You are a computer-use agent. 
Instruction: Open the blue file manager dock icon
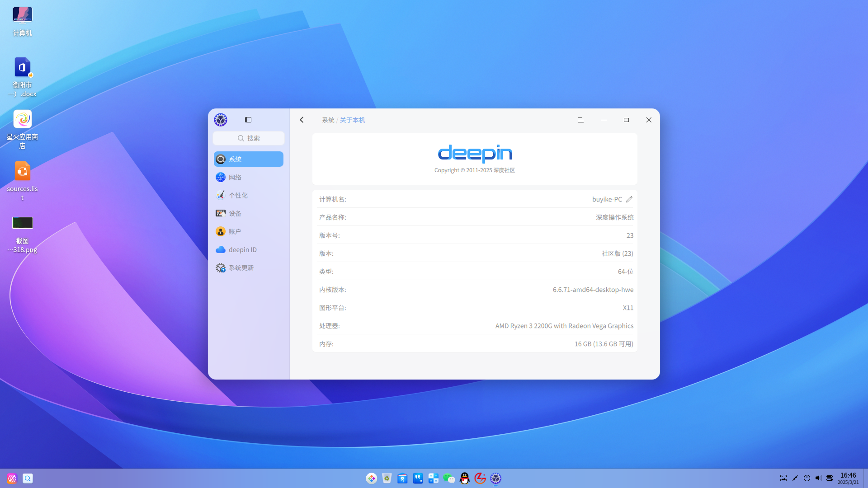coord(402,479)
